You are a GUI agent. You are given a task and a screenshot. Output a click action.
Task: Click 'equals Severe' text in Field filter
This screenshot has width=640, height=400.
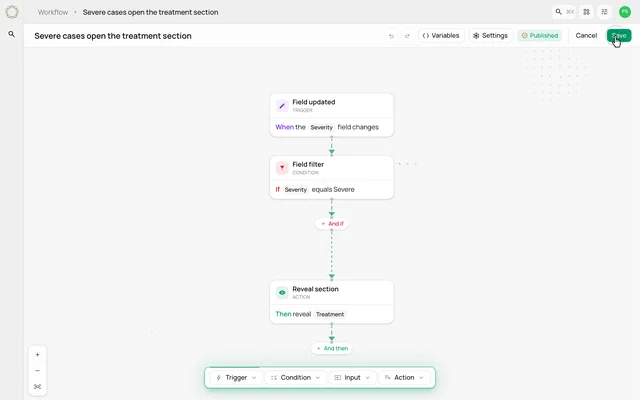(333, 189)
